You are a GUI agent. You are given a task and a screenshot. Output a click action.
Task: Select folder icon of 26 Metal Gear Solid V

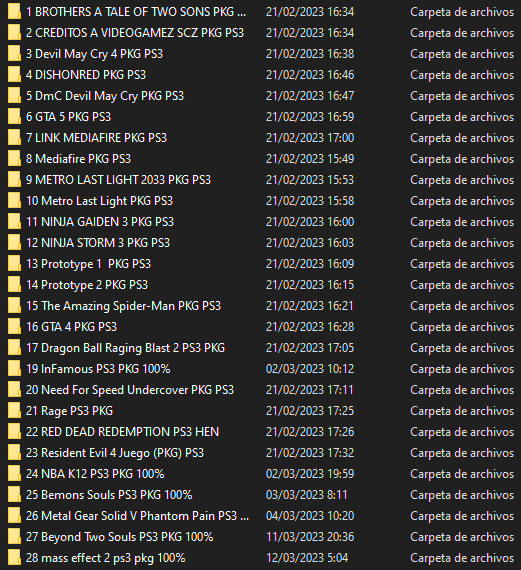pyautogui.click(x=14, y=515)
